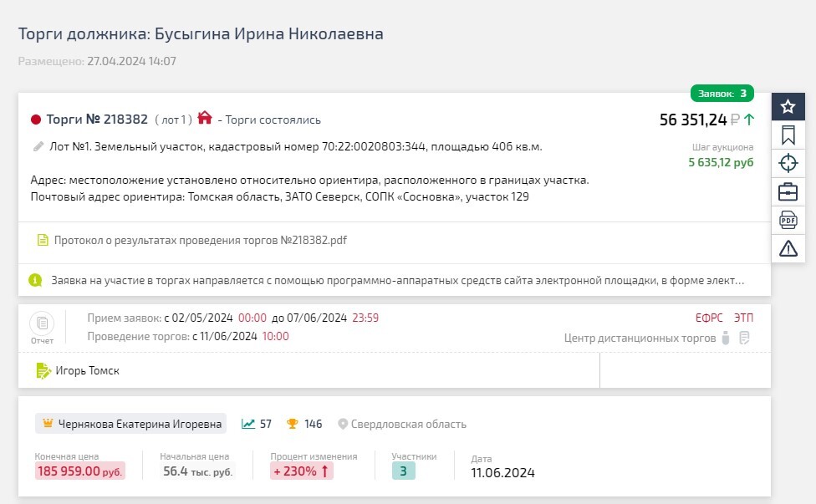The image size is (816, 504).
Task: Open Торги № 218382 title
Action: [x=97, y=120]
